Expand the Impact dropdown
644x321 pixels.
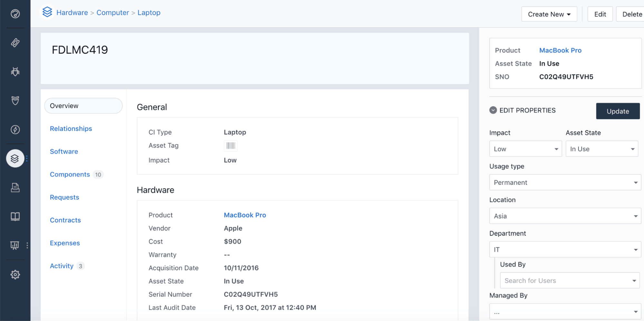525,149
